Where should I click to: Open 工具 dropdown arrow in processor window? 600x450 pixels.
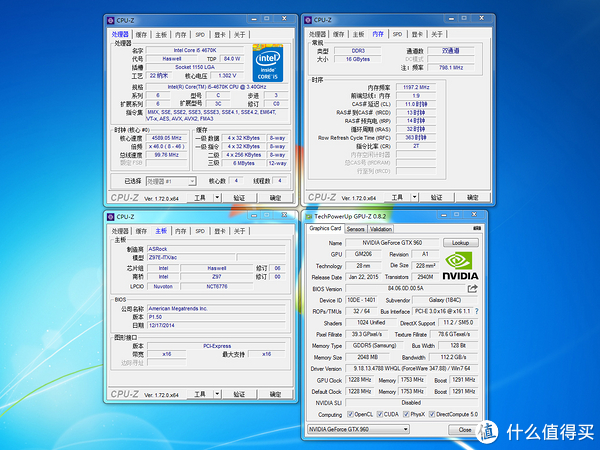pyautogui.click(x=217, y=197)
